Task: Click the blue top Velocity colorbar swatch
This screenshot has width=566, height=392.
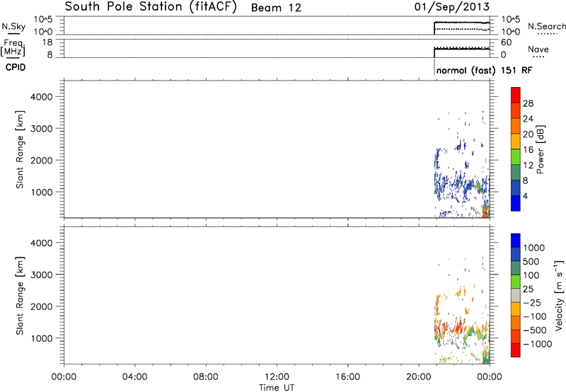Action: point(516,241)
